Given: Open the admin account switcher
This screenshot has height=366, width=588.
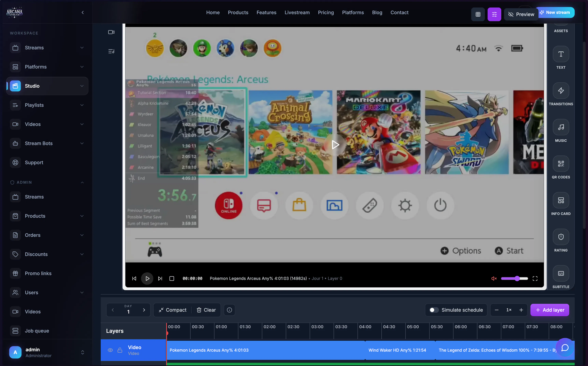Looking at the screenshot, I should 82,352.
